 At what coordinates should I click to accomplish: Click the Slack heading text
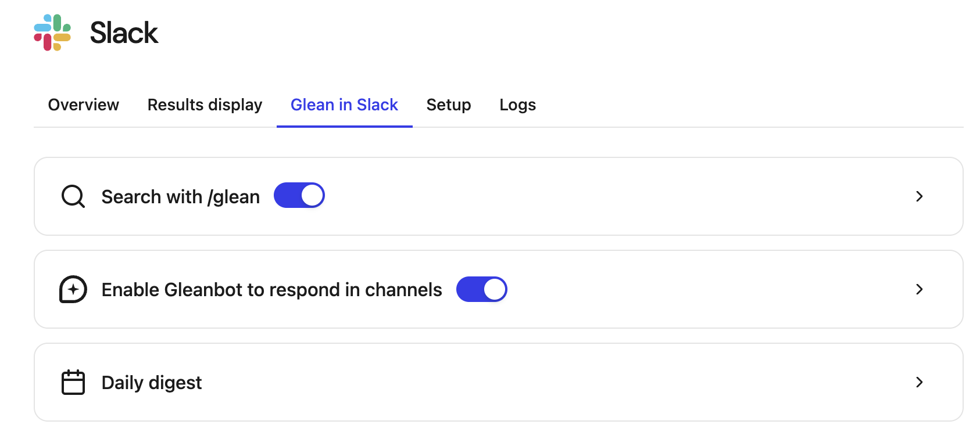click(x=124, y=33)
